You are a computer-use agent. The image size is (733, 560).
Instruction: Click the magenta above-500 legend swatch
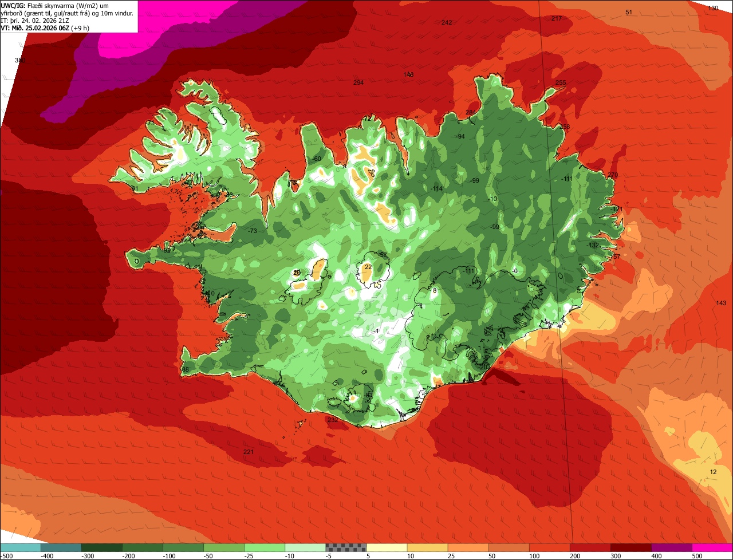(712, 547)
